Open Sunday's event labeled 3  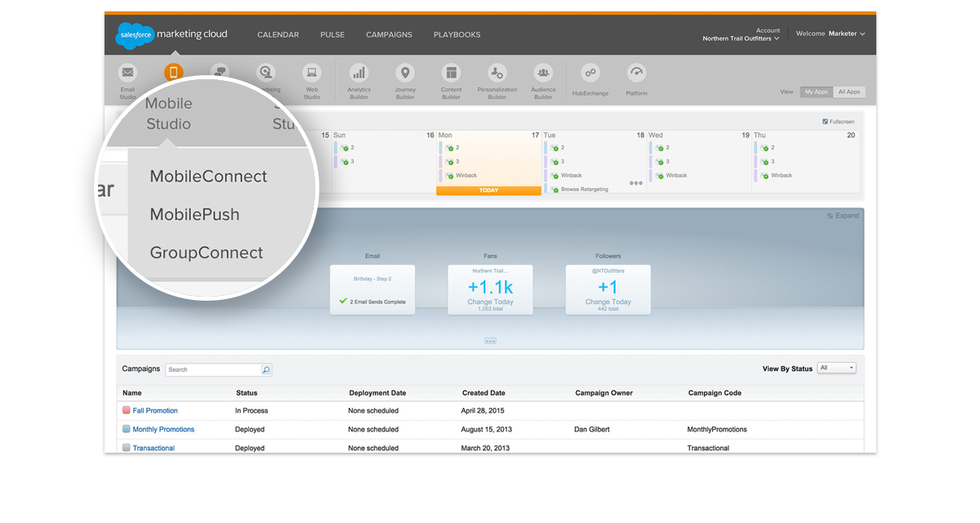pyautogui.click(x=347, y=162)
